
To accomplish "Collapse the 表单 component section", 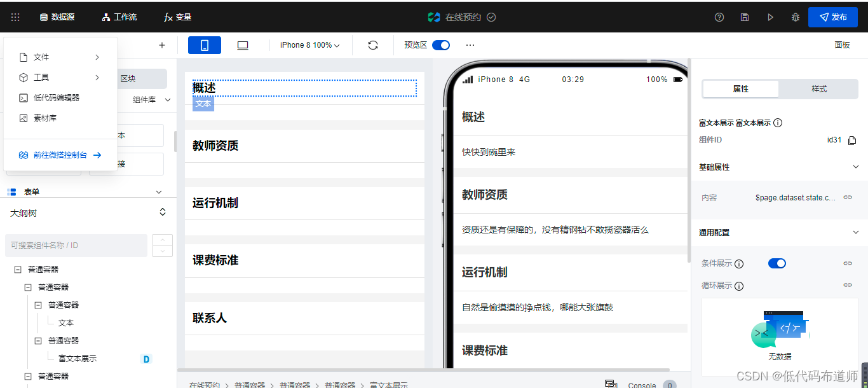I will (x=159, y=191).
